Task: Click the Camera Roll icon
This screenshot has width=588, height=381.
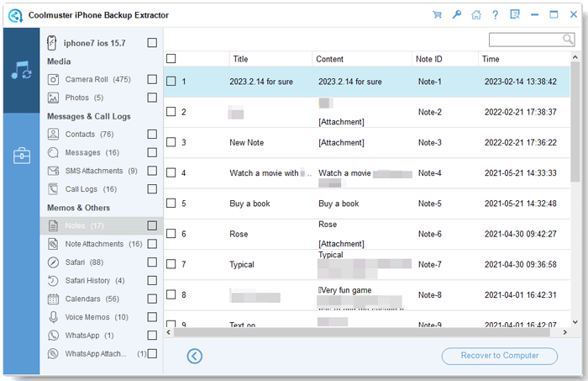Action: click(x=53, y=80)
